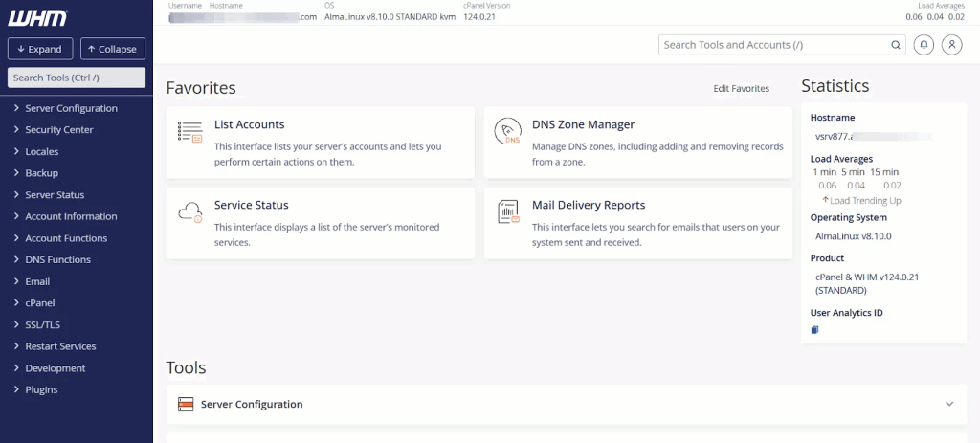Viewport: 980px width, 443px height.
Task: Open the Email sidebar item
Action: click(x=37, y=281)
